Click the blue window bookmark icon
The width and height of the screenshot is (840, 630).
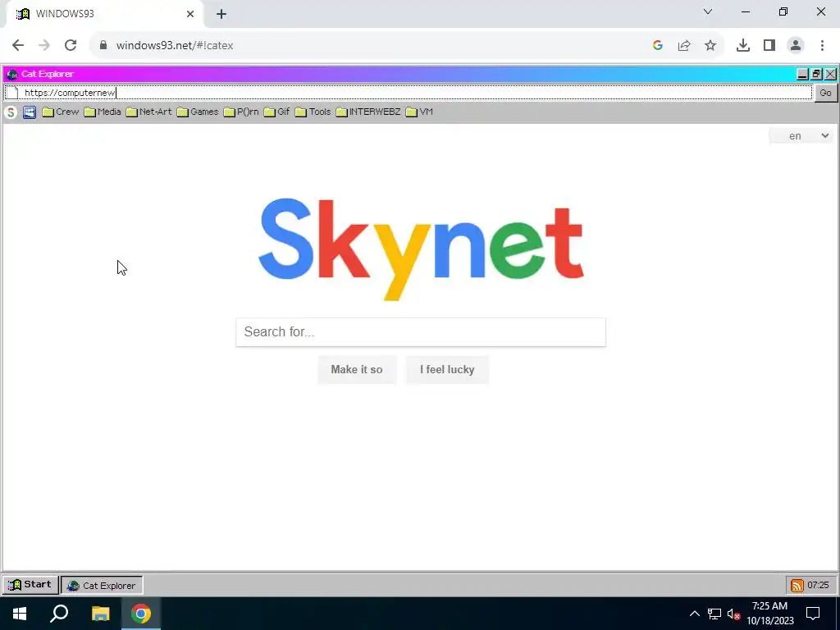pyautogui.click(x=30, y=112)
